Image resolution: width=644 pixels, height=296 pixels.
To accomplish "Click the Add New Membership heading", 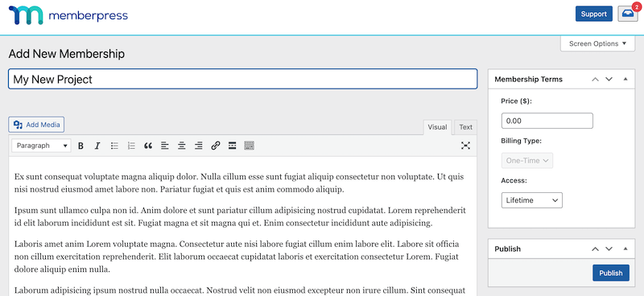I will [x=67, y=54].
